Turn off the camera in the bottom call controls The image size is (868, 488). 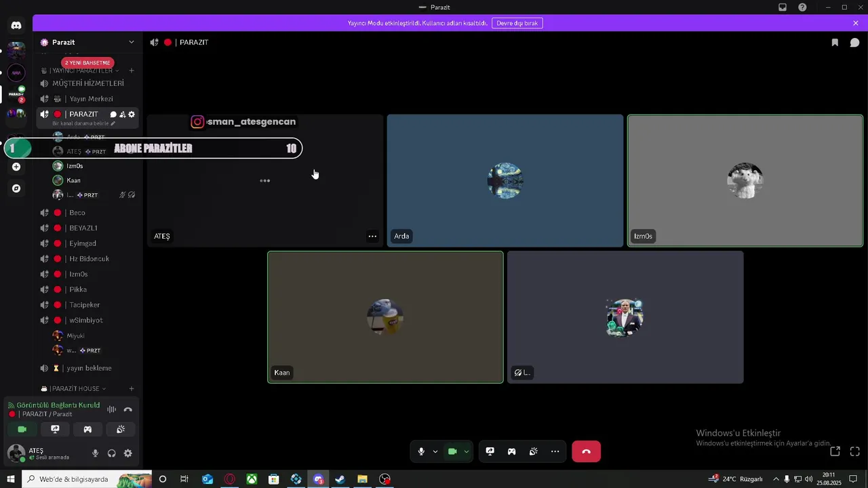coord(452,451)
